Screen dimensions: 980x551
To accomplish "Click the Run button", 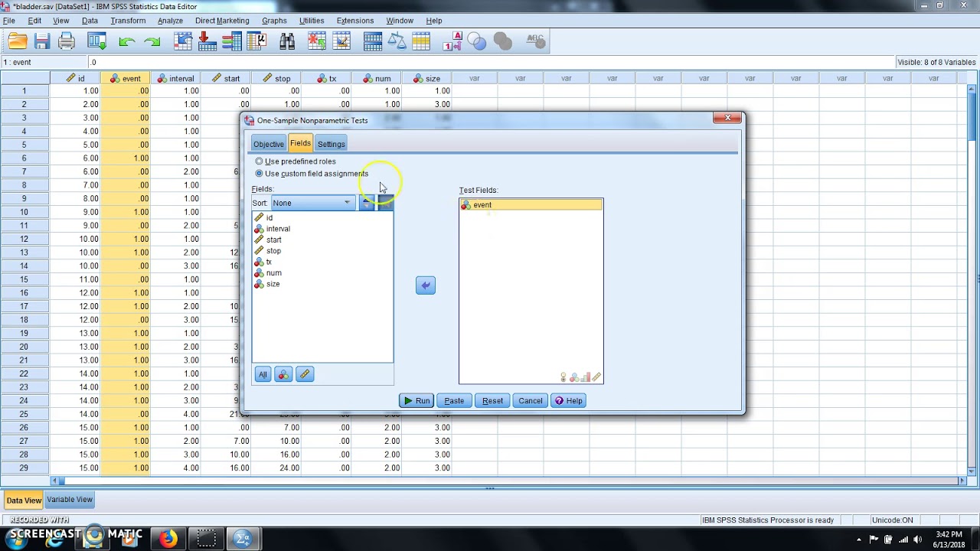I will point(416,401).
